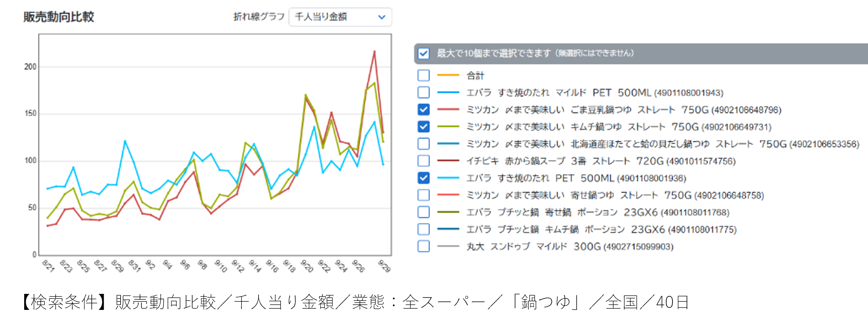This screenshot has width=868, height=323.
Task: Click the dropdown chevron arrow for graph metric
Action: [x=382, y=17]
